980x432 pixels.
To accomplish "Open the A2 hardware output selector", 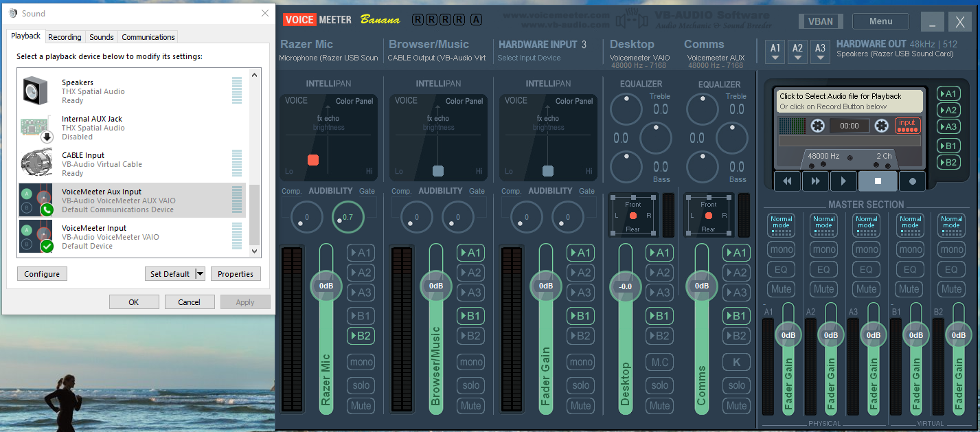I will 797,51.
